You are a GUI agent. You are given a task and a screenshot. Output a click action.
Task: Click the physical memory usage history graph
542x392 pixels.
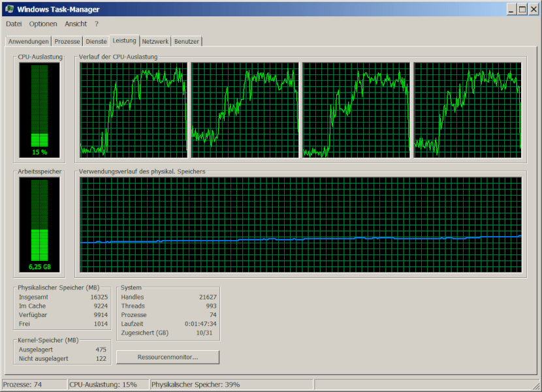[301, 224]
